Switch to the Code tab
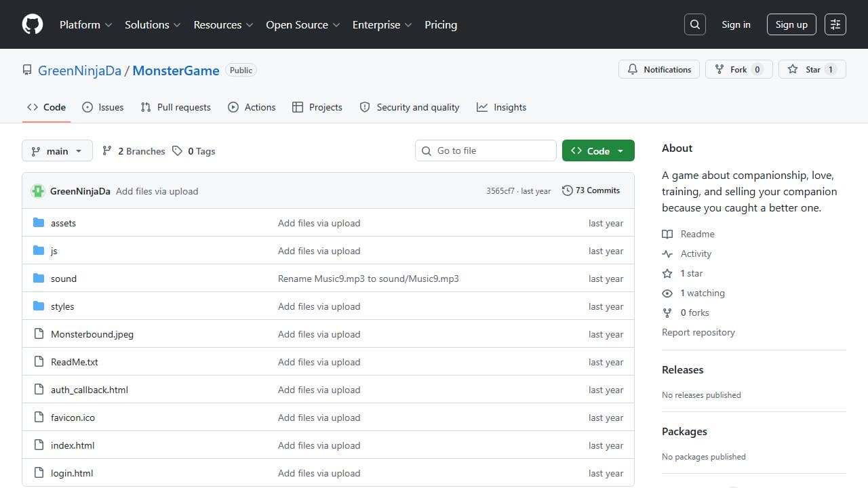This screenshot has height=488, width=868. [46, 107]
